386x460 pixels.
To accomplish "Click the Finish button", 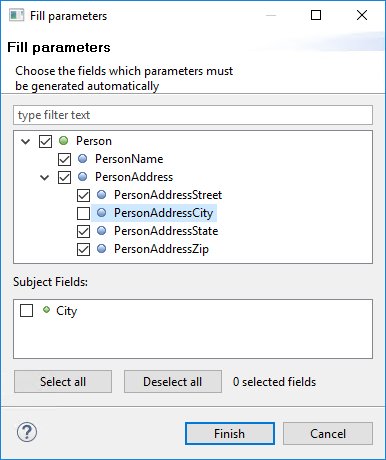I will click(230, 434).
